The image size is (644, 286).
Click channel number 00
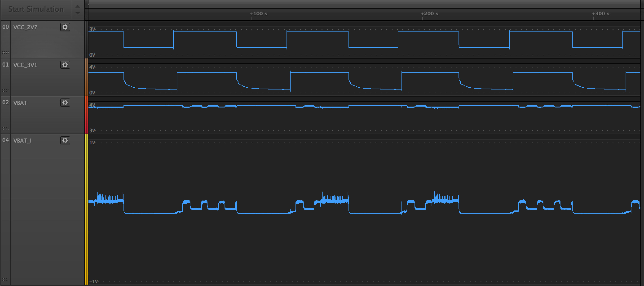[x=5, y=27]
